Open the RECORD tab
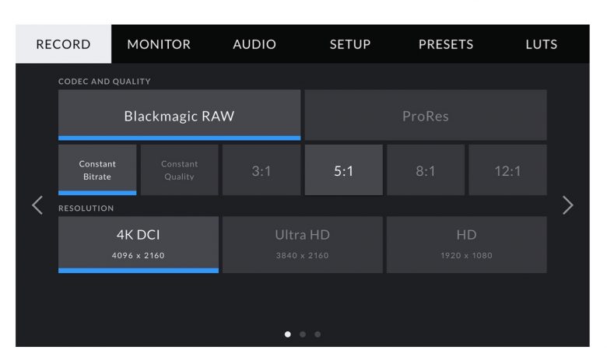This screenshot has height=364, width=607. tap(64, 44)
